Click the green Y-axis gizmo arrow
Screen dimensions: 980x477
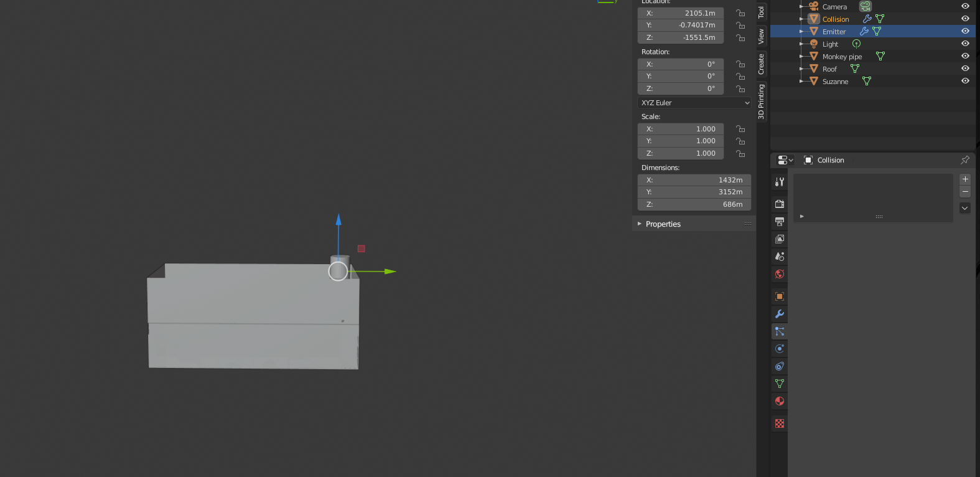point(390,272)
